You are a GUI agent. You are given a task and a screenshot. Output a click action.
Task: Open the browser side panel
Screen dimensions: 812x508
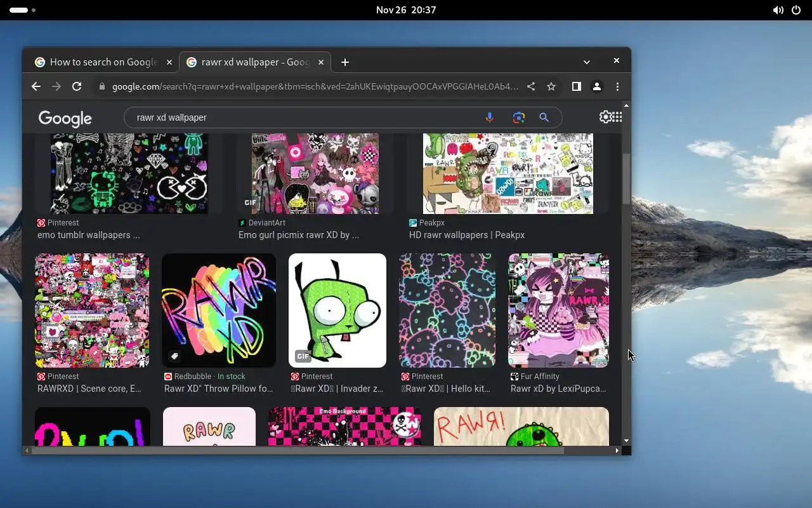[576, 86]
